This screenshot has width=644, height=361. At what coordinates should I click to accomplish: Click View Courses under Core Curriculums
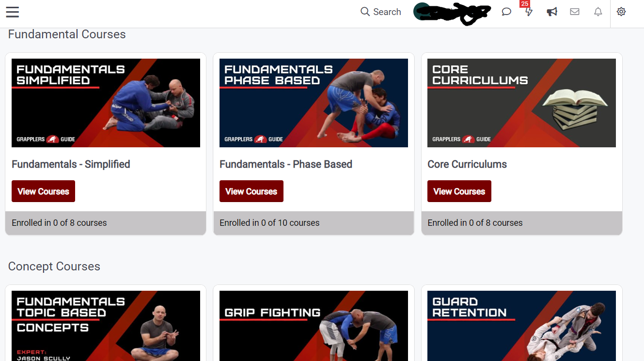coord(459,191)
